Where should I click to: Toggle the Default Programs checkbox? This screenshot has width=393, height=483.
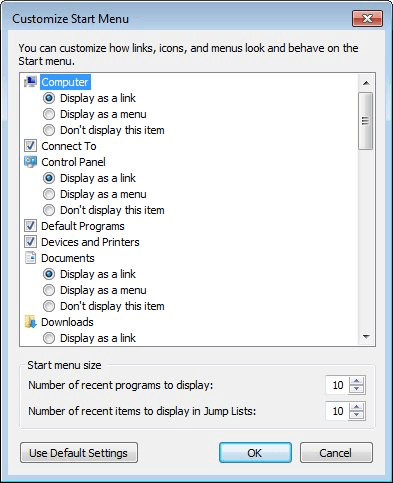30,226
